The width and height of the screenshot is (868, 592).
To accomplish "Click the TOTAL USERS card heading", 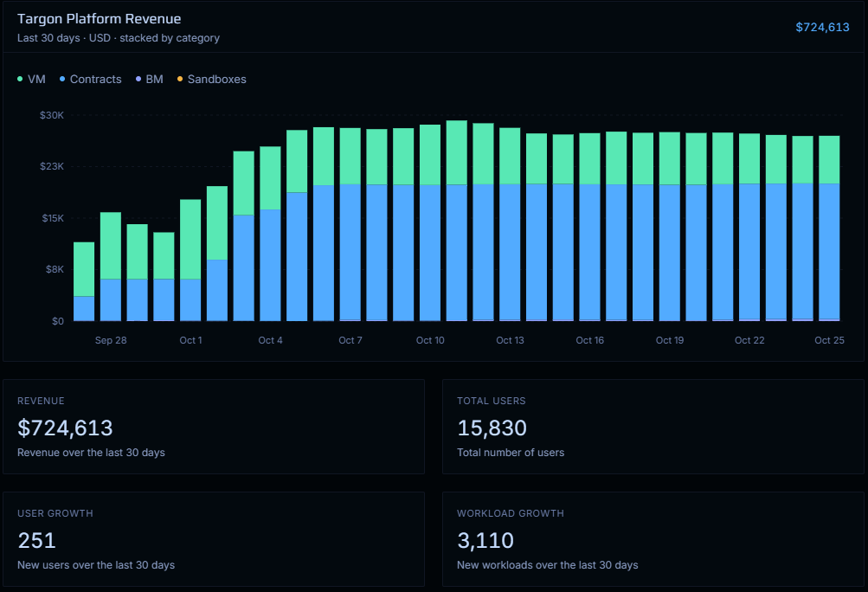I will [x=491, y=401].
